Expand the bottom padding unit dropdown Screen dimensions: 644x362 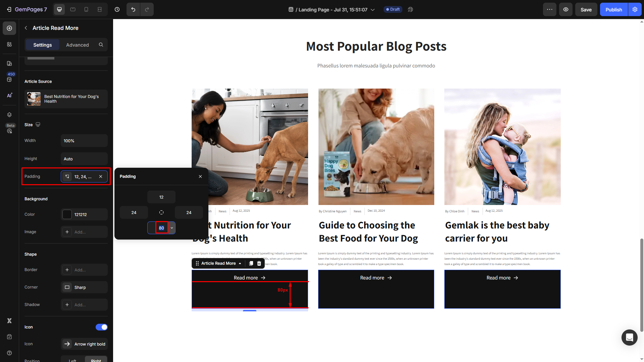[172, 228]
